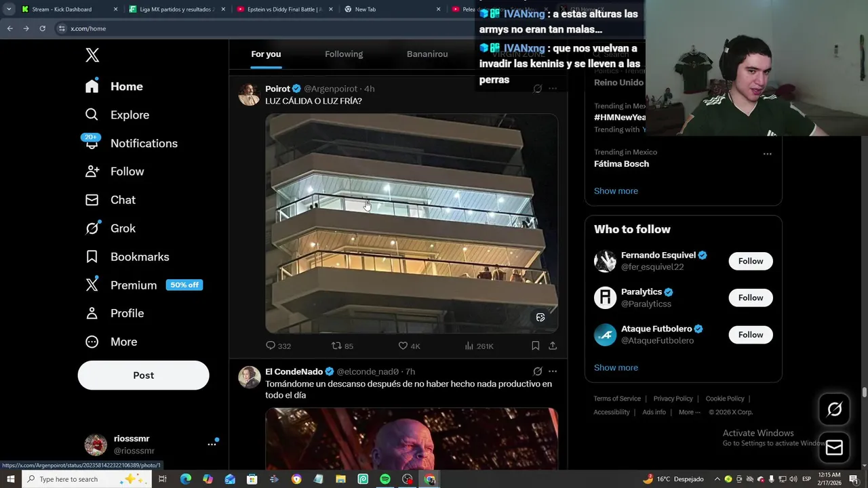The height and width of the screenshot is (488, 868).
Task: Open Fernando Esquivel's profile
Action: pos(658,256)
